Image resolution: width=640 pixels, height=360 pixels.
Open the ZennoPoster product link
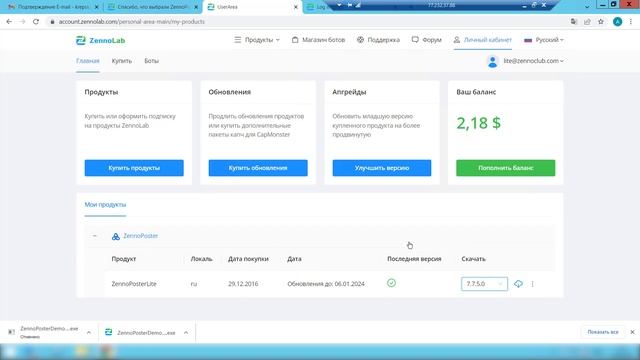point(140,236)
